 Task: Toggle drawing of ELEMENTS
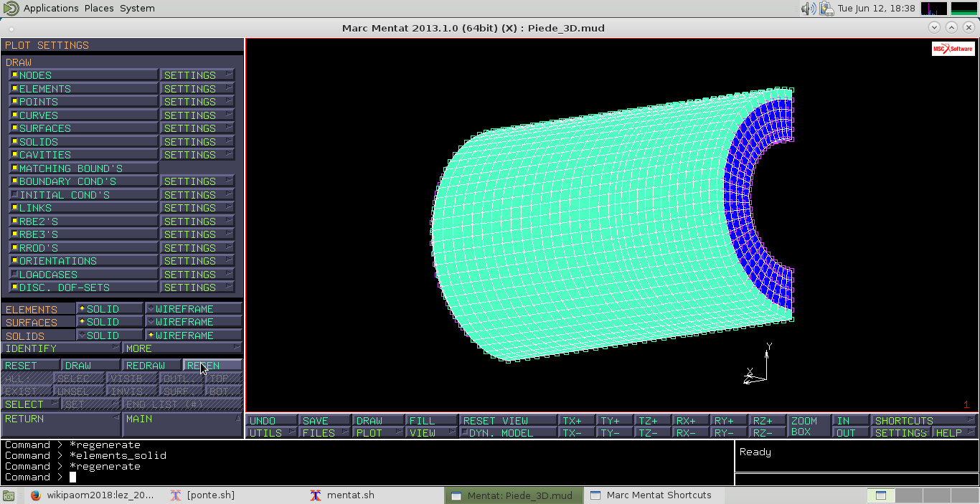[x=83, y=89]
